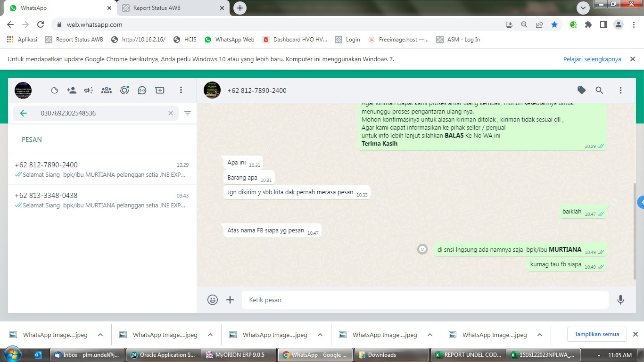Click message "kurnag tau fb siapa"

coord(566,264)
